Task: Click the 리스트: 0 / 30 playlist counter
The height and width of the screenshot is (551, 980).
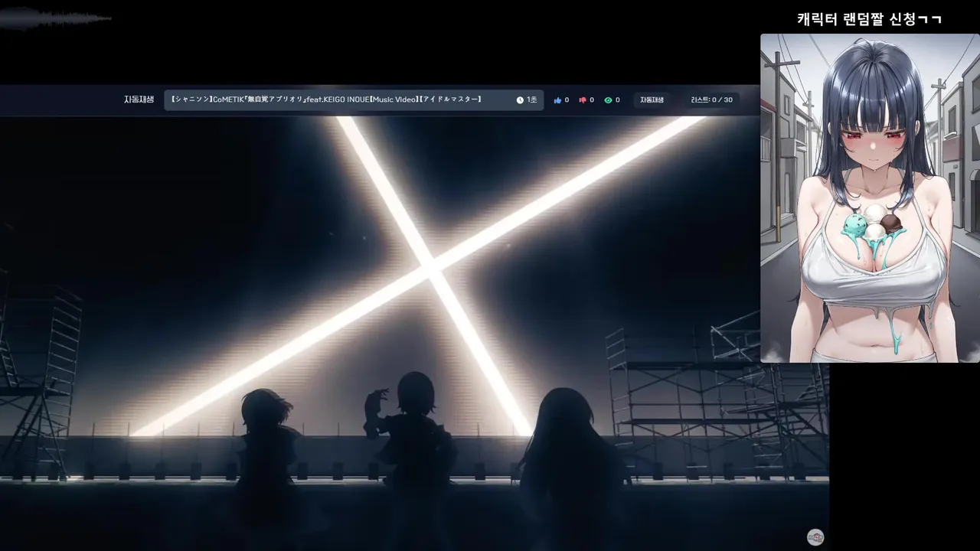Action: (711, 100)
